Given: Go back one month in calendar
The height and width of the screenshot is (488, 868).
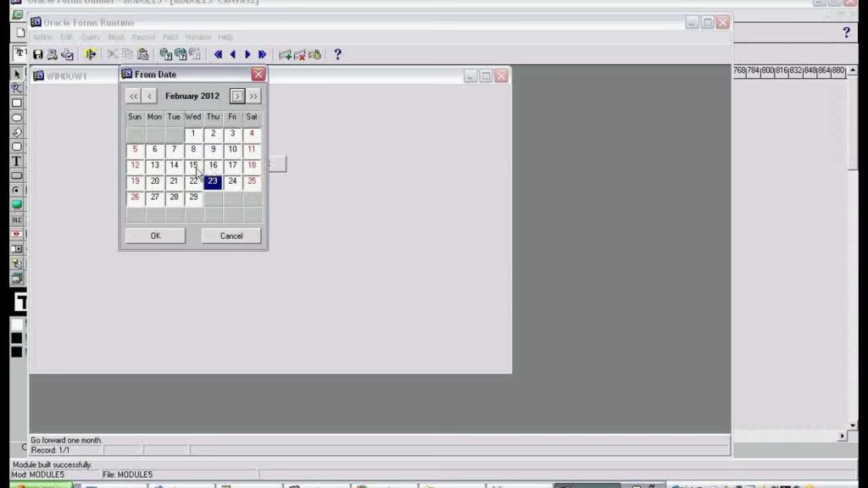Looking at the screenshot, I should tap(150, 97).
